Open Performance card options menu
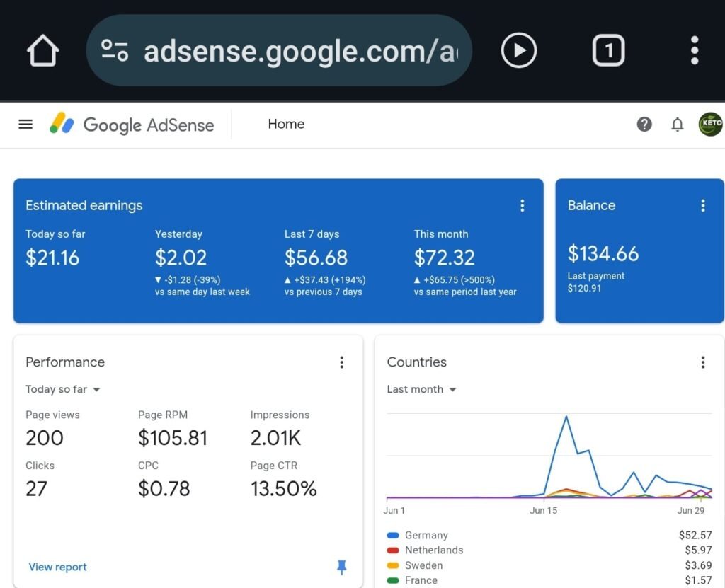Image resolution: width=725 pixels, height=588 pixels. [x=342, y=362]
